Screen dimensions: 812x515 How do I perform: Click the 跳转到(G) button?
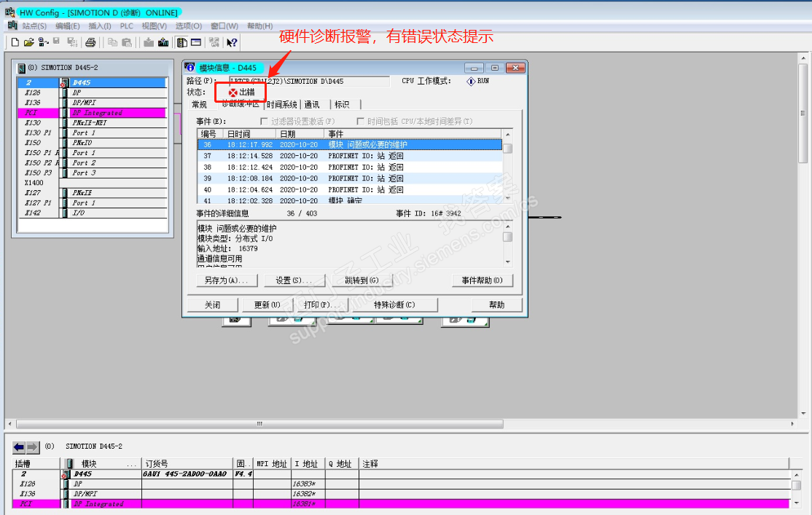[362, 280]
